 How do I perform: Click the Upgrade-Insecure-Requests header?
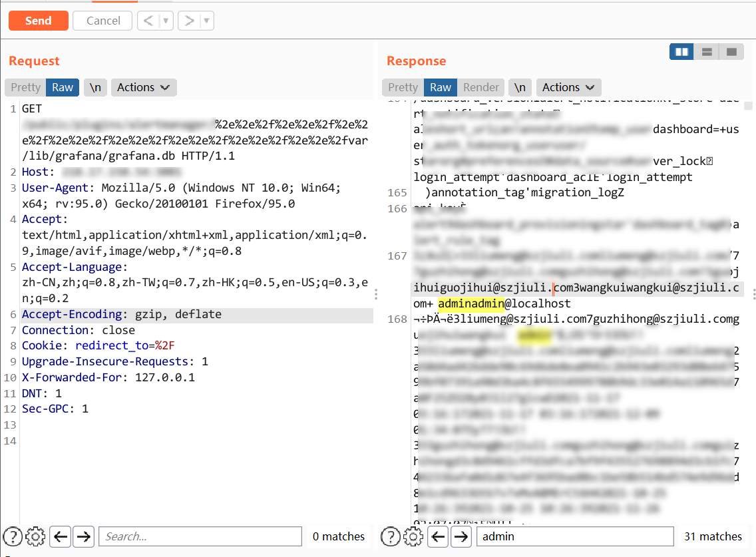click(x=114, y=362)
